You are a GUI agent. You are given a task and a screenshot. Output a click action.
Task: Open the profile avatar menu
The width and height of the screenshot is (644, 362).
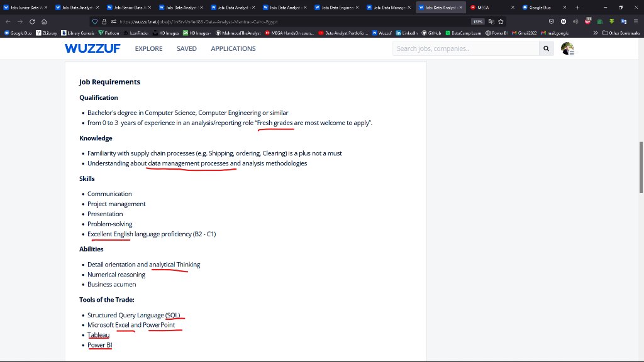coord(567,48)
